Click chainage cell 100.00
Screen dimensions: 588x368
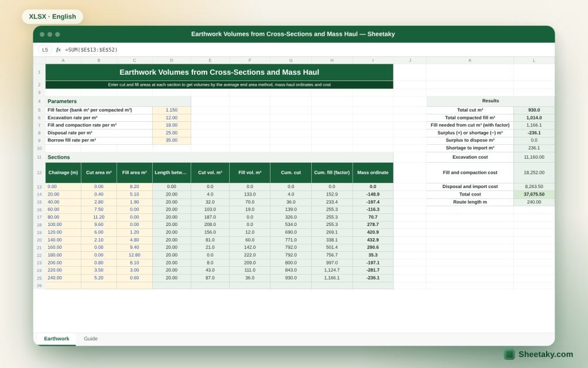pos(63,225)
